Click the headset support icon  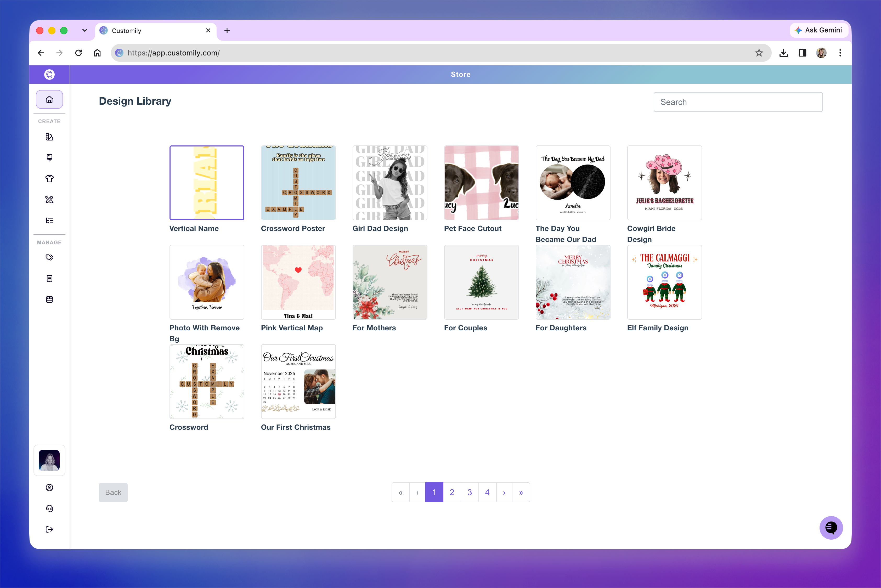(49, 508)
